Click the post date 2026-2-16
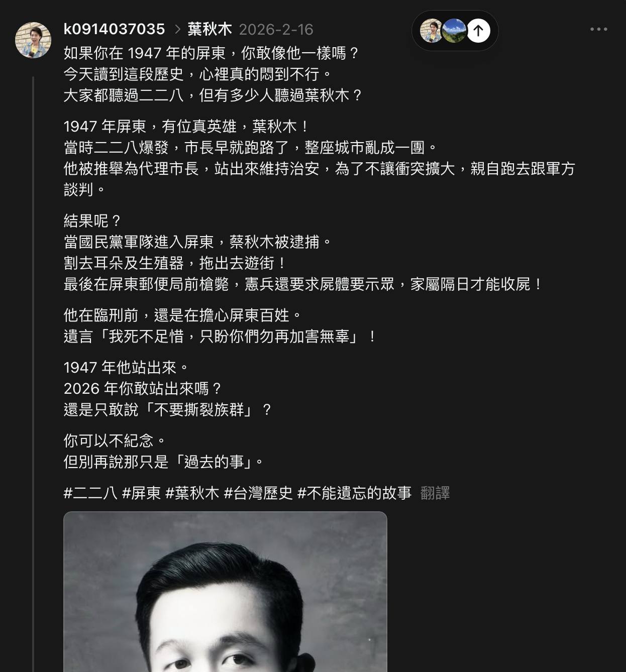Image resolution: width=626 pixels, height=672 pixels. pyautogui.click(x=276, y=30)
